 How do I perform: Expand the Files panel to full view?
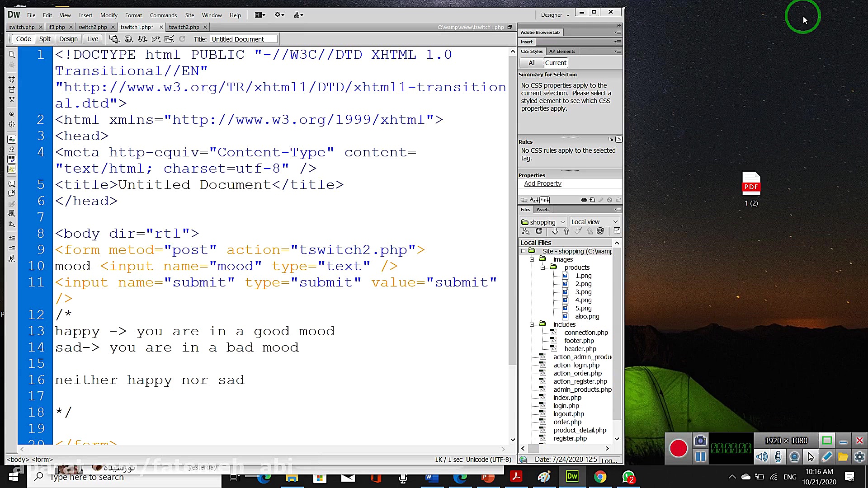point(617,231)
